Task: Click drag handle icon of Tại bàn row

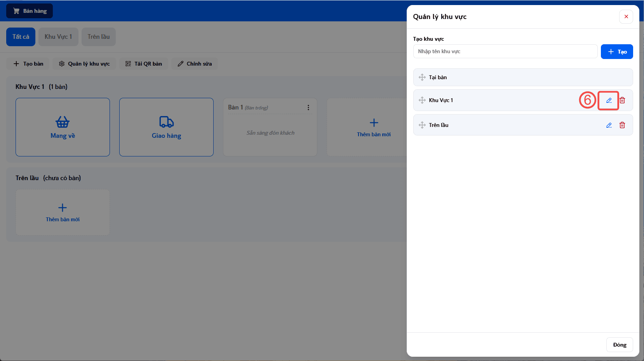Action: pos(422,77)
